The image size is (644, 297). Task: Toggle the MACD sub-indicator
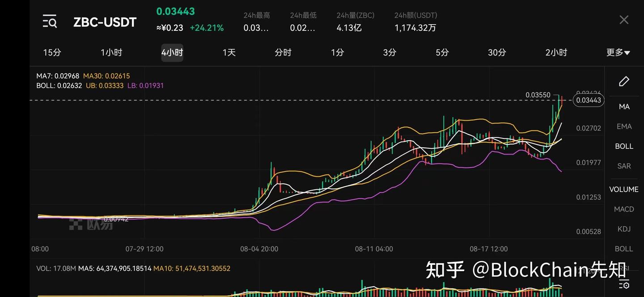coord(624,209)
